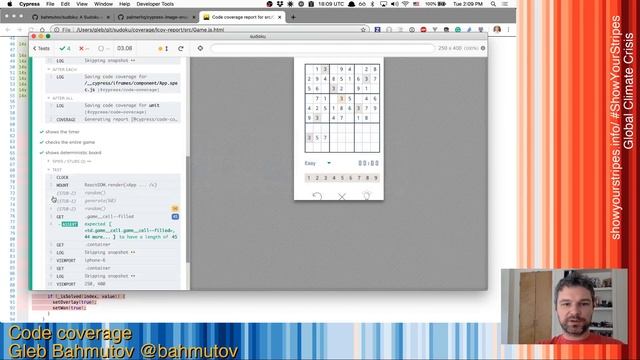Switch to the palmerhq/cypress-image browser tab

point(156,17)
